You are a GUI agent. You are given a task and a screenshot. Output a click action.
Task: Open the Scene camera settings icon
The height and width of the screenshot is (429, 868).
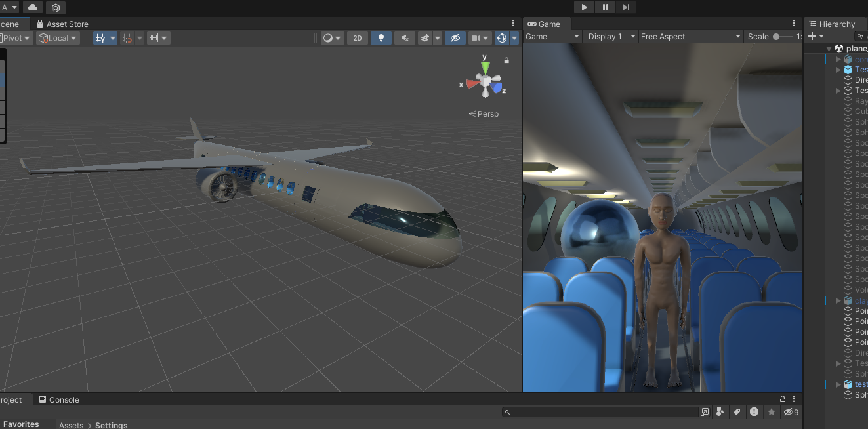tap(476, 38)
